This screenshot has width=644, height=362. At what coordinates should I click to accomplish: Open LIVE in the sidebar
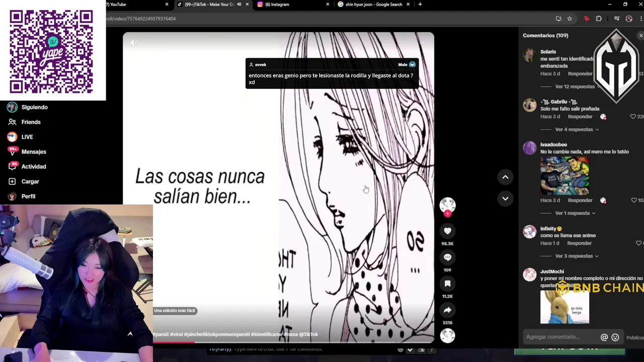pyautogui.click(x=20, y=137)
